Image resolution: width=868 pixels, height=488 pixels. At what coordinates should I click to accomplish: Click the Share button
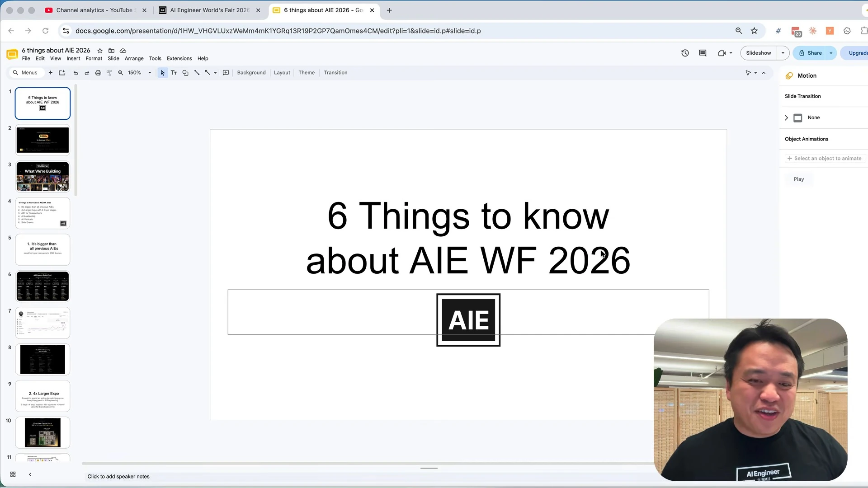(810, 53)
